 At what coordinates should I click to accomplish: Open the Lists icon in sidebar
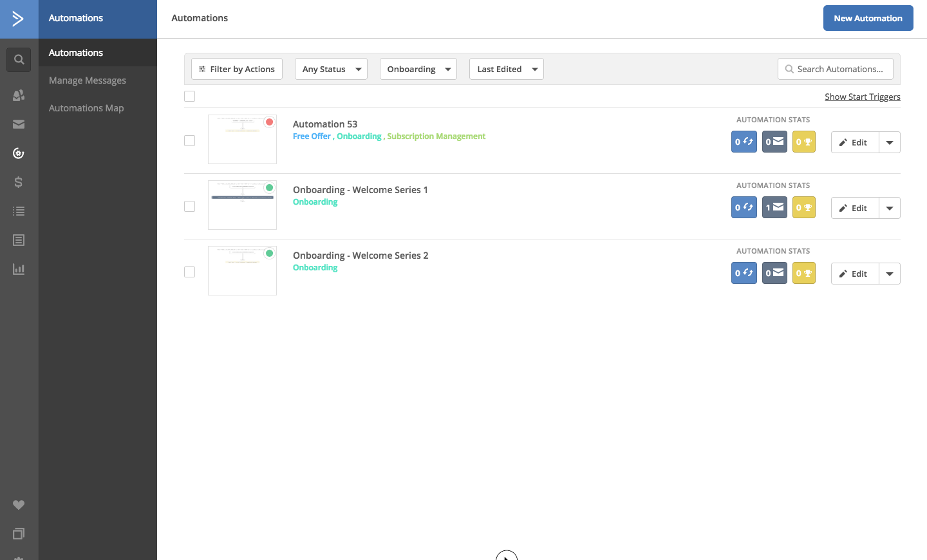pos(19,211)
